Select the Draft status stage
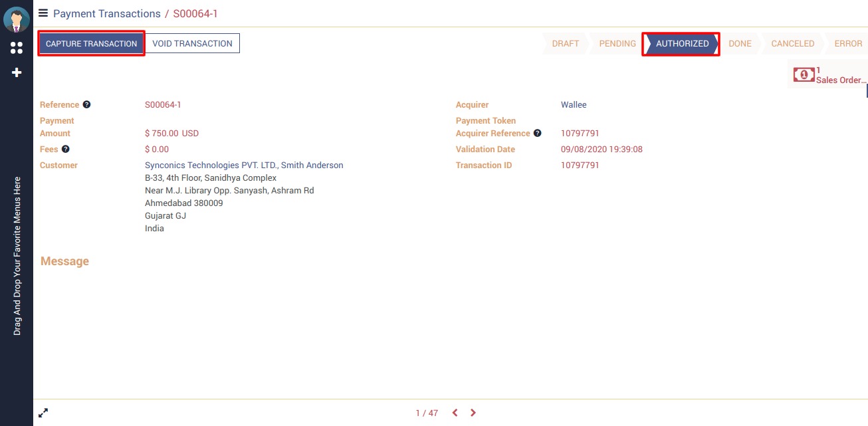The image size is (868, 426). click(565, 44)
